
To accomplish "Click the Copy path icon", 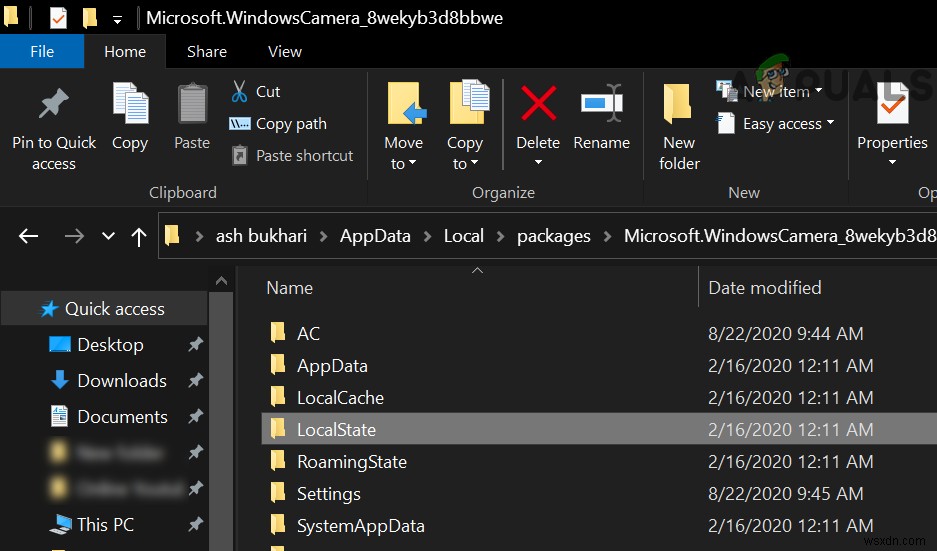I will (240, 124).
